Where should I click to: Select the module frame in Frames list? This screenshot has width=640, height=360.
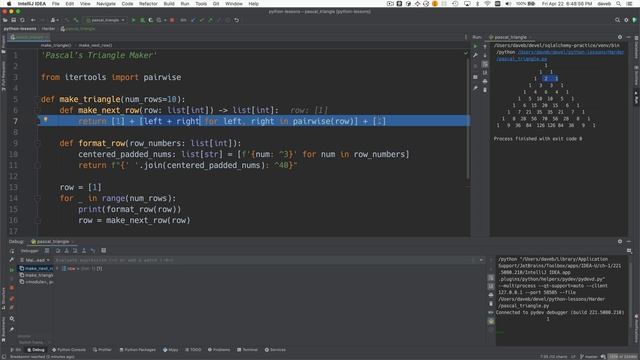[36, 282]
